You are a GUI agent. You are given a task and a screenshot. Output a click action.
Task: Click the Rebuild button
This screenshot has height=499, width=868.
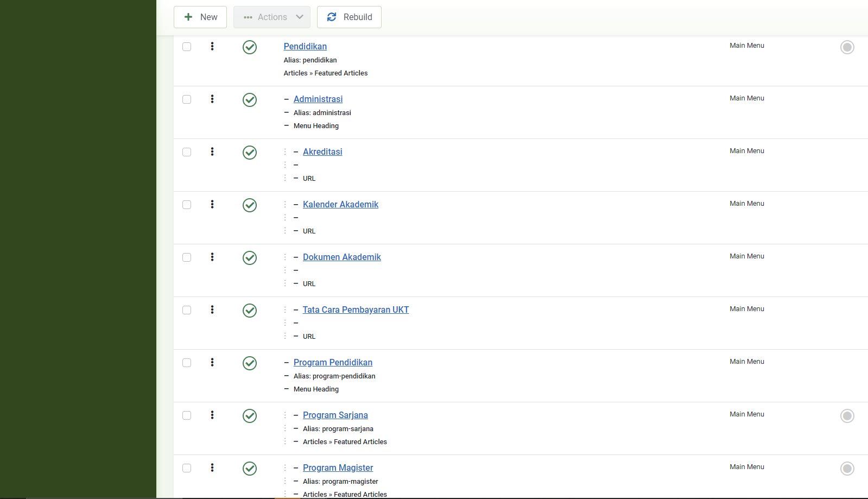349,17
